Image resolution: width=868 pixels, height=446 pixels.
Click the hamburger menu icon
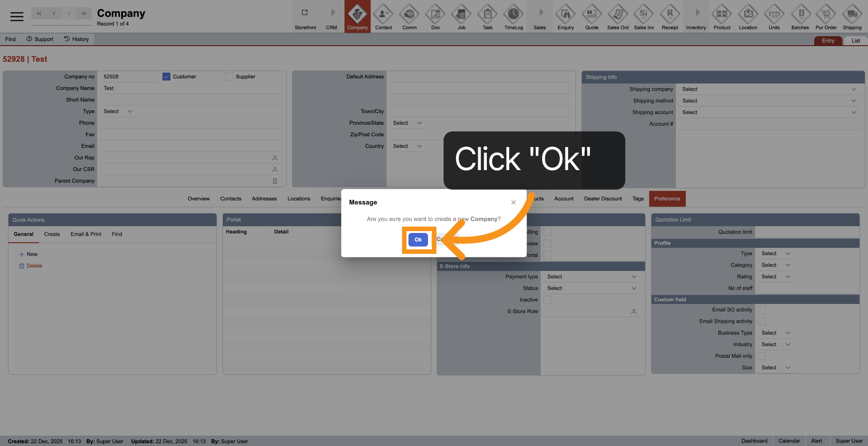[x=17, y=17]
